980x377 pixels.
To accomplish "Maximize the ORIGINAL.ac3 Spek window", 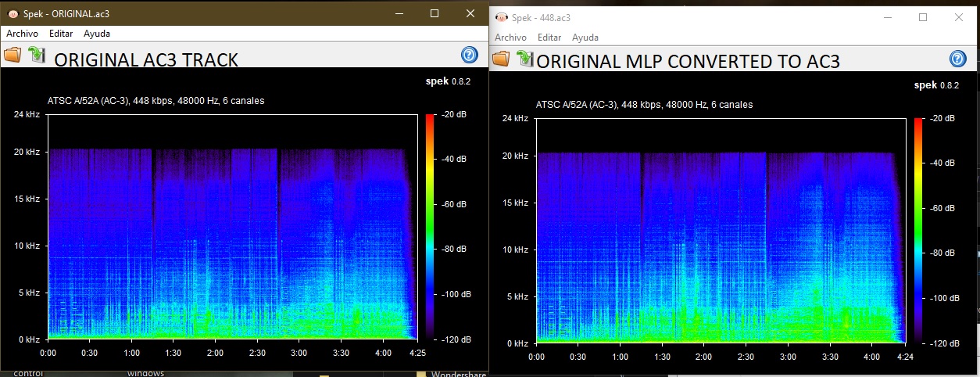I will (435, 13).
